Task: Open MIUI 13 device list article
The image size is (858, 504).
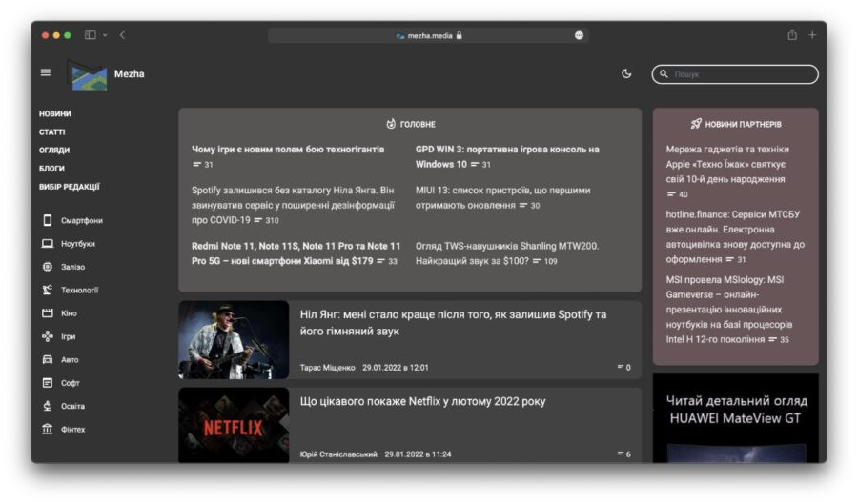Action: point(502,197)
